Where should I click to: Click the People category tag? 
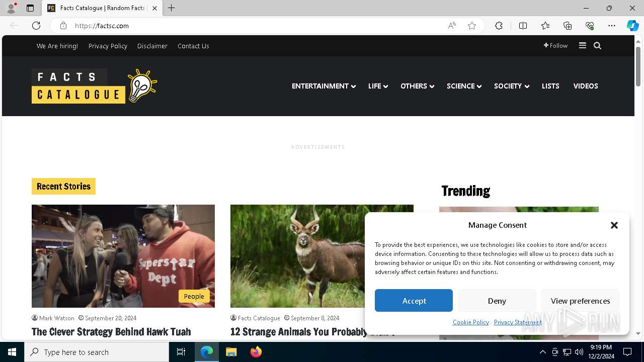[194, 296]
